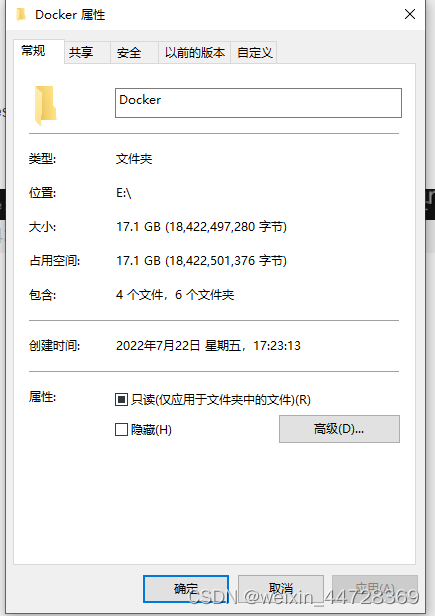Toggle the 只读 read-only checkbox
The height and width of the screenshot is (616, 435).
click(x=121, y=400)
